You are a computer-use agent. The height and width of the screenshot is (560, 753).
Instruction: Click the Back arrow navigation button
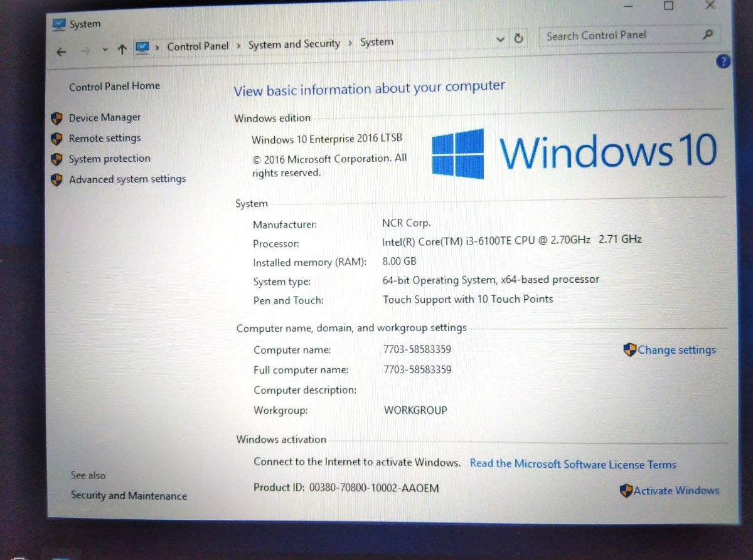[61, 51]
